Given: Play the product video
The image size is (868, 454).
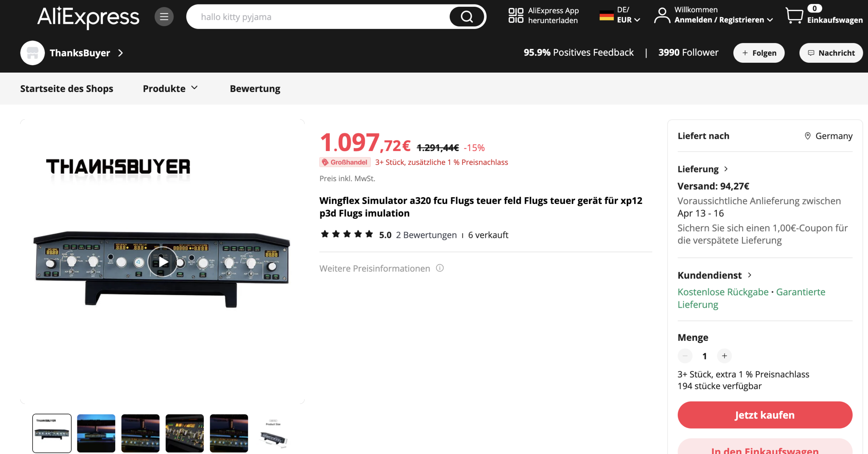Looking at the screenshot, I should coord(162,262).
